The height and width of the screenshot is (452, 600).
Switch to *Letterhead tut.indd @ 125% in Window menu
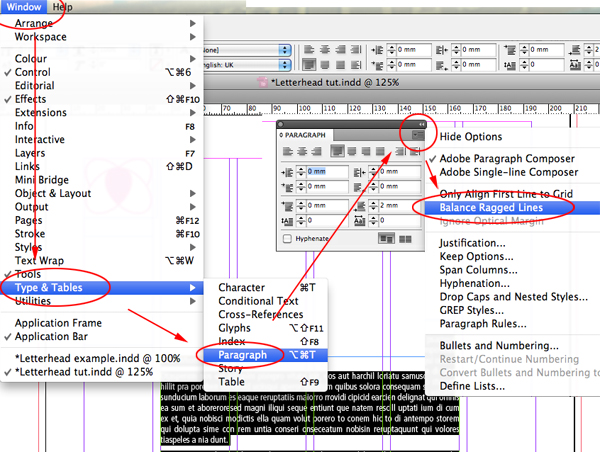click(102, 372)
